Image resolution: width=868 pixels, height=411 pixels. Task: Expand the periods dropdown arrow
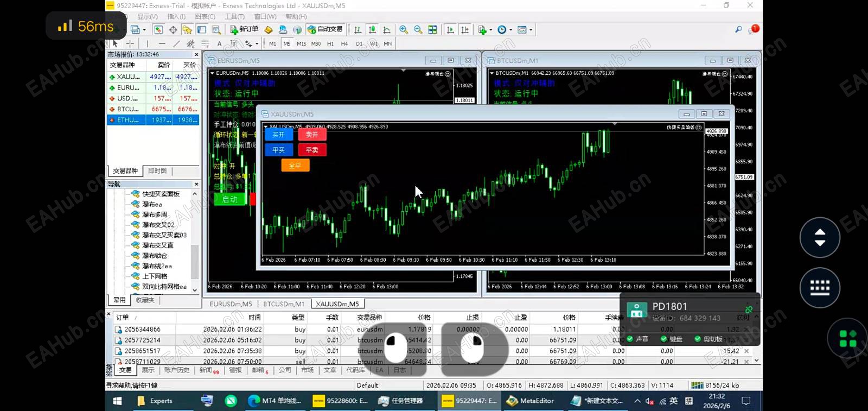[510, 30]
